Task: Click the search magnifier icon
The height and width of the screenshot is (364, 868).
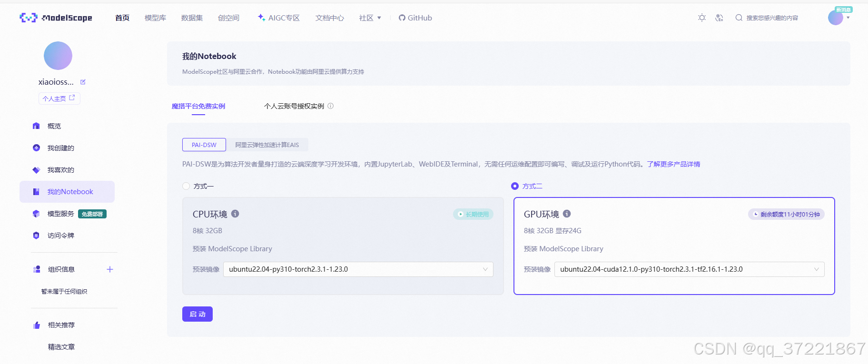Action: tap(739, 18)
